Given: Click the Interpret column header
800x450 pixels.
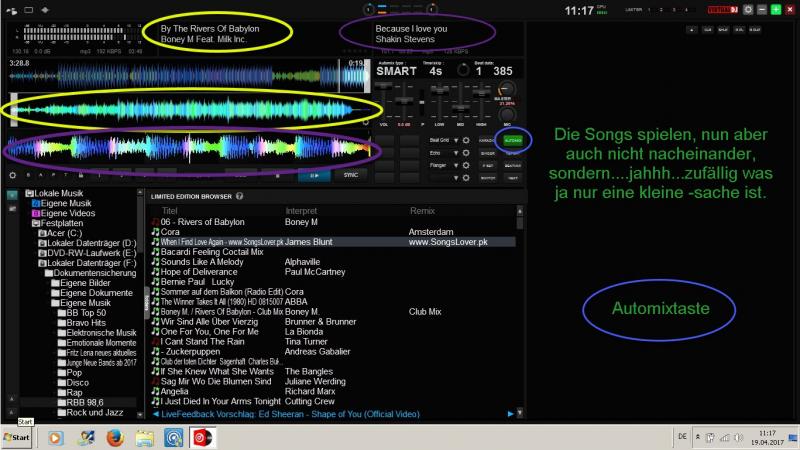Looking at the screenshot, I should pyautogui.click(x=301, y=211).
